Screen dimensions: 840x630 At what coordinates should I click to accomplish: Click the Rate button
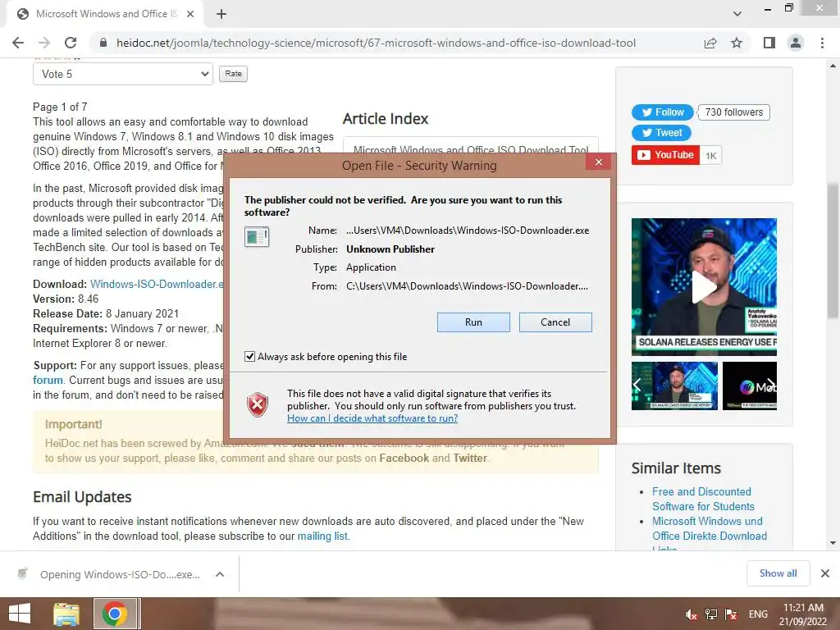(233, 74)
